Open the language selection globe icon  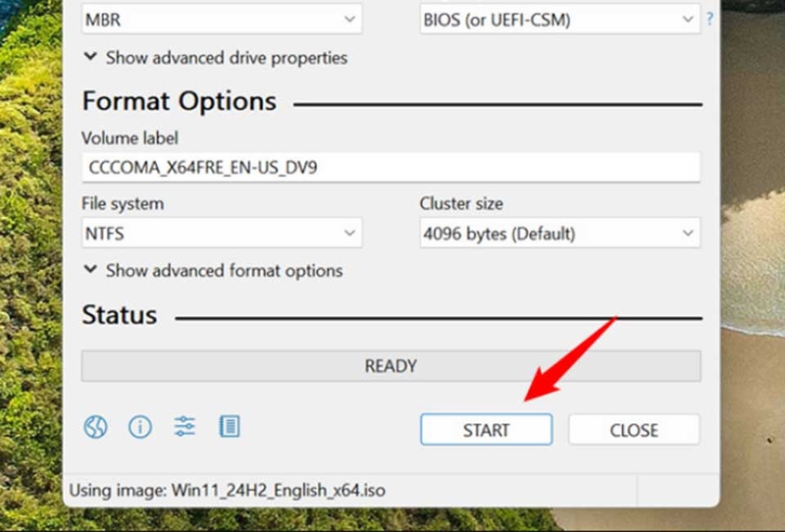click(x=95, y=427)
